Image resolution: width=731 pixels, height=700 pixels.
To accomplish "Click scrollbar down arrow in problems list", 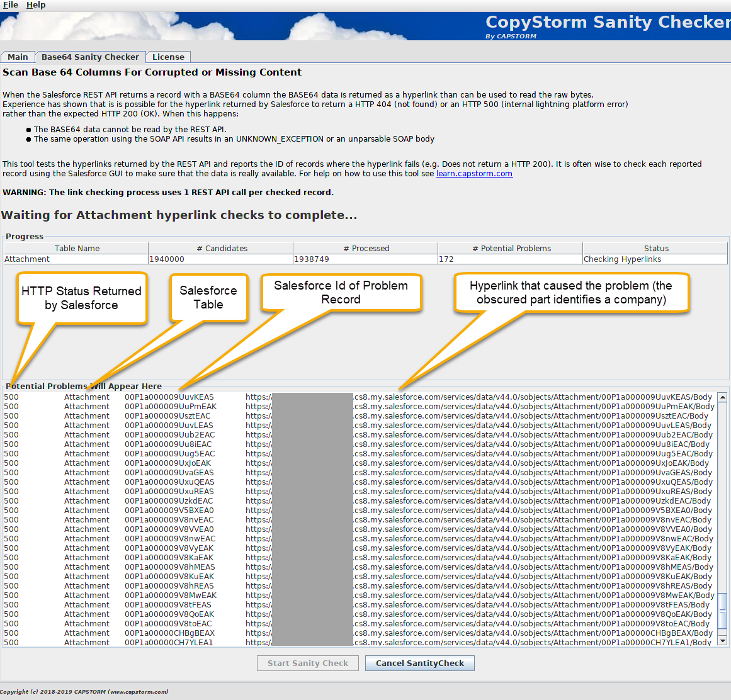I will pyautogui.click(x=723, y=641).
